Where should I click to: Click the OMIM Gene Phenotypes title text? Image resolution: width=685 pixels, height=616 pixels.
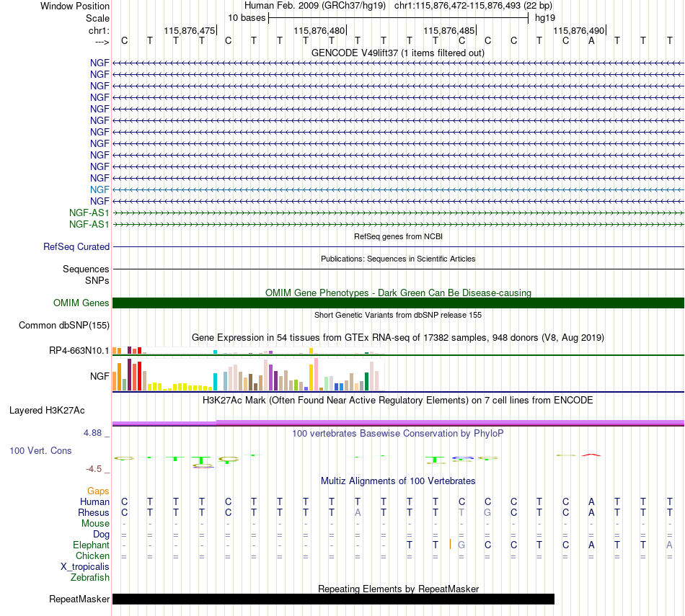[x=398, y=293]
